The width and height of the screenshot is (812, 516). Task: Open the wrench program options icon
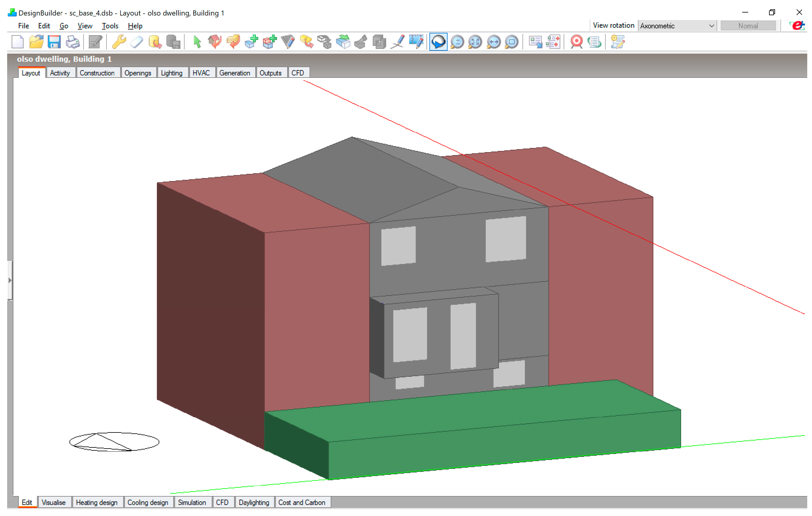tap(119, 42)
